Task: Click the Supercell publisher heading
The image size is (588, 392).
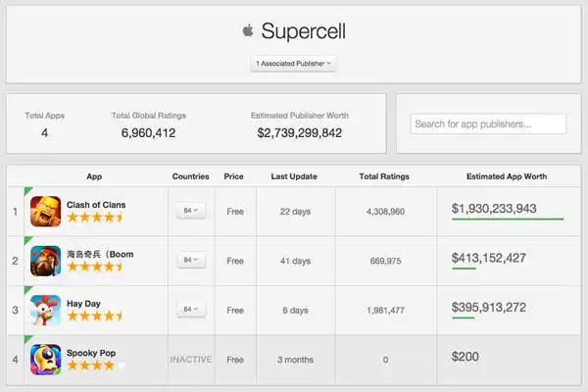Action: [x=304, y=30]
